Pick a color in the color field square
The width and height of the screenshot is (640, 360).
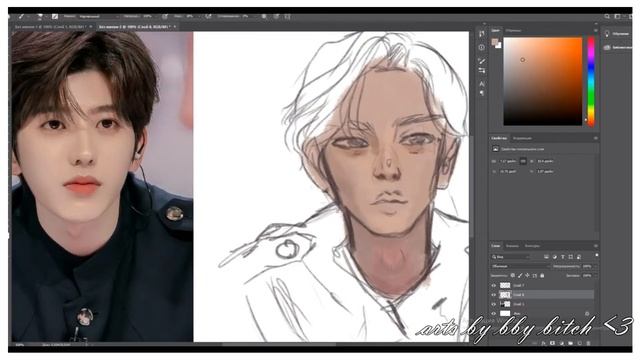[x=543, y=81]
